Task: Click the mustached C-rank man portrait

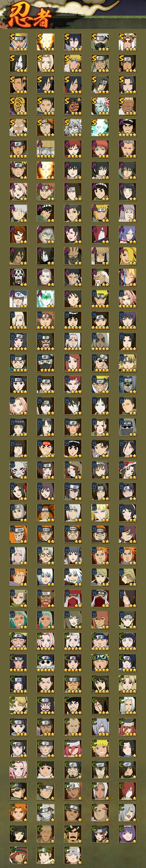Action: click(x=73, y=834)
